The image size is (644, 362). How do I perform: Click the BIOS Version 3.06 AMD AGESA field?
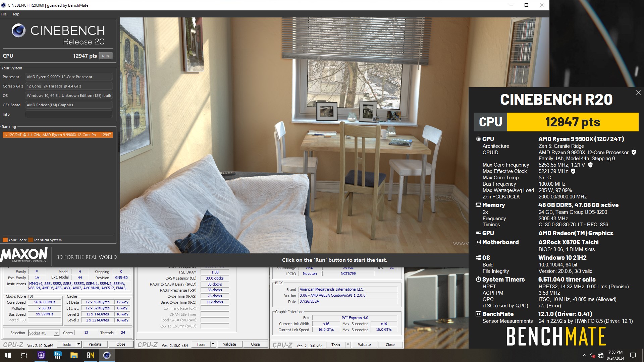348,295
